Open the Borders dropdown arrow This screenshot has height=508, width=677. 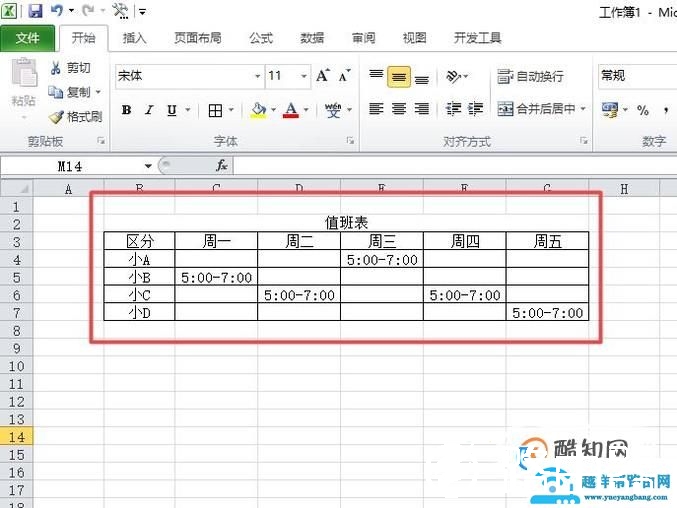231,110
